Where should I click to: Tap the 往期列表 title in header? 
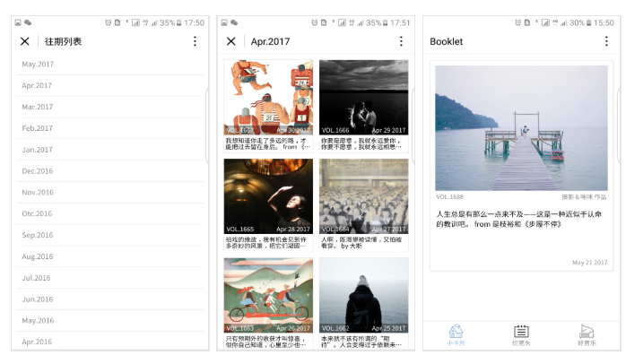tap(63, 41)
